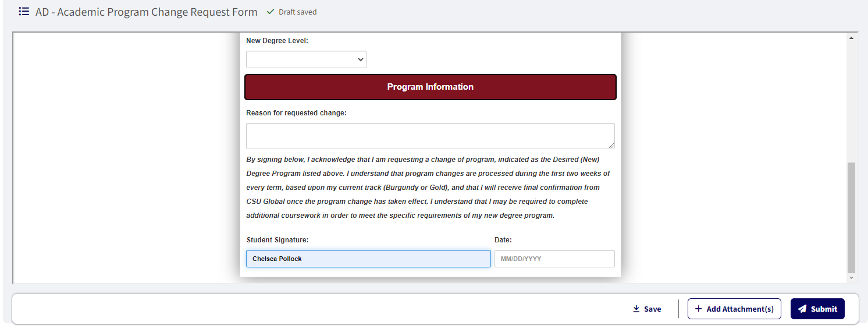The height and width of the screenshot is (328, 868).
Task: Focus the Reason for requested change text box
Action: pos(430,136)
